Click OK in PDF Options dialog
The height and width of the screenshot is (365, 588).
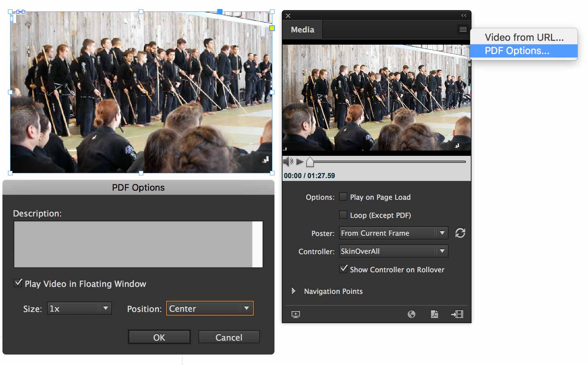pos(159,337)
